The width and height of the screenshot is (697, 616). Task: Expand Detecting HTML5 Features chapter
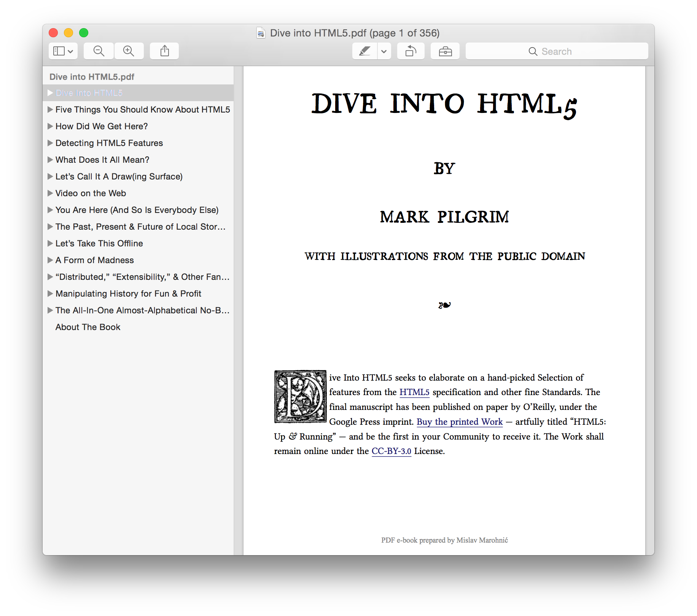(x=50, y=143)
